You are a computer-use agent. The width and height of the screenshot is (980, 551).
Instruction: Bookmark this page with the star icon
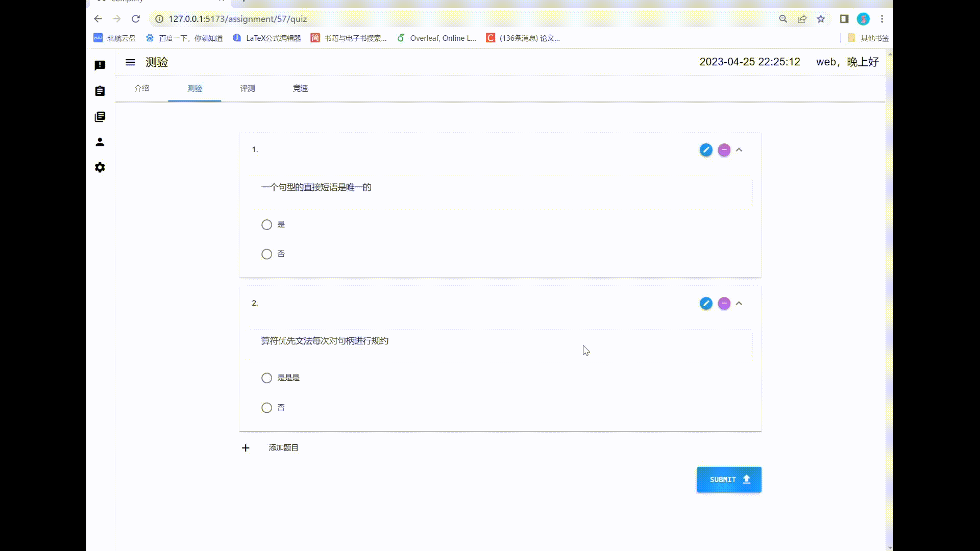click(x=821, y=19)
